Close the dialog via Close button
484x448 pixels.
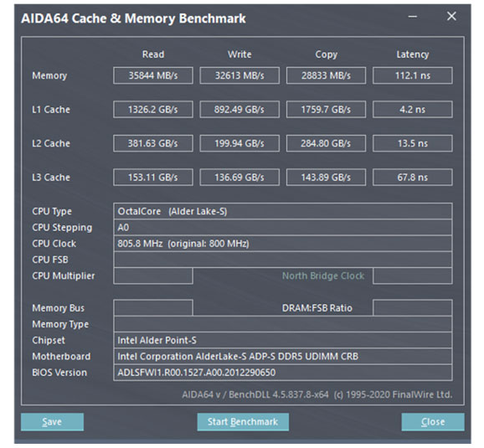click(x=433, y=422)
